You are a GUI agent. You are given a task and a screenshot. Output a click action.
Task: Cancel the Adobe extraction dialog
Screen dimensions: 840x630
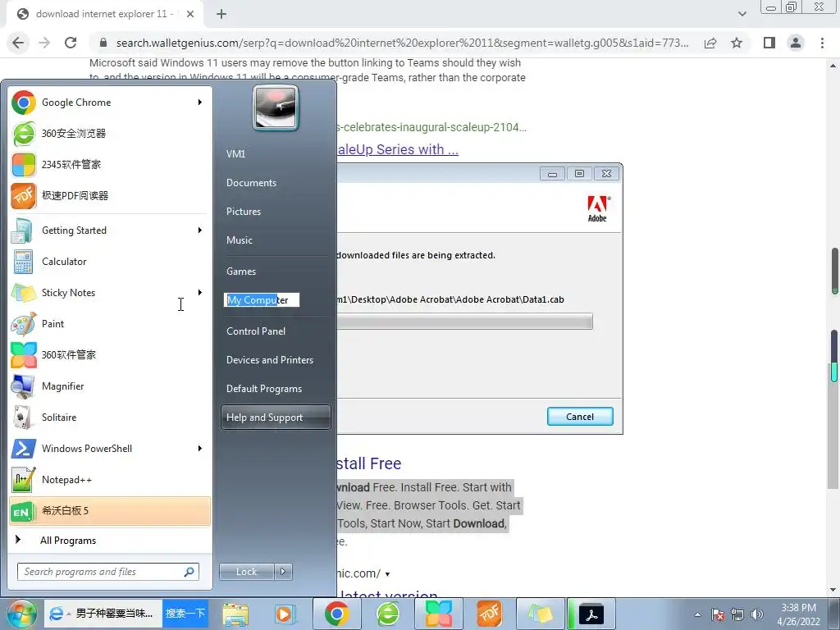580,417
